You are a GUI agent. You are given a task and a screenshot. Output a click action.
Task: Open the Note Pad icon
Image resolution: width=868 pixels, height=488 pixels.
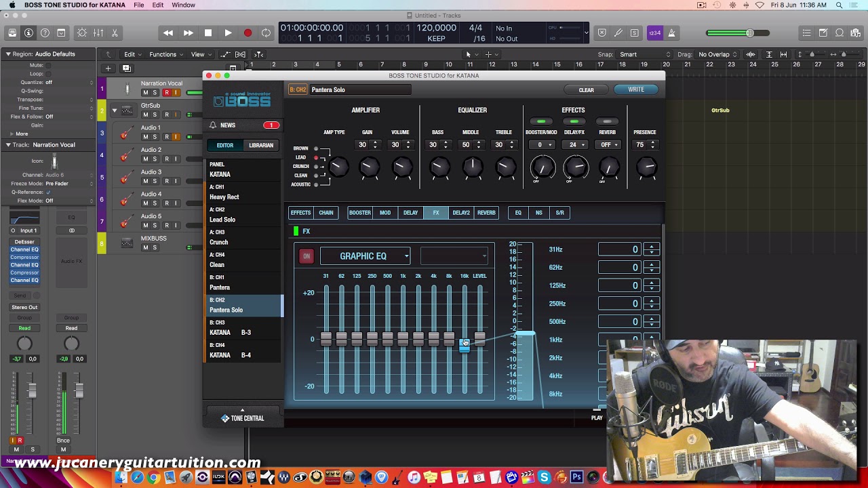pos(823,33)
